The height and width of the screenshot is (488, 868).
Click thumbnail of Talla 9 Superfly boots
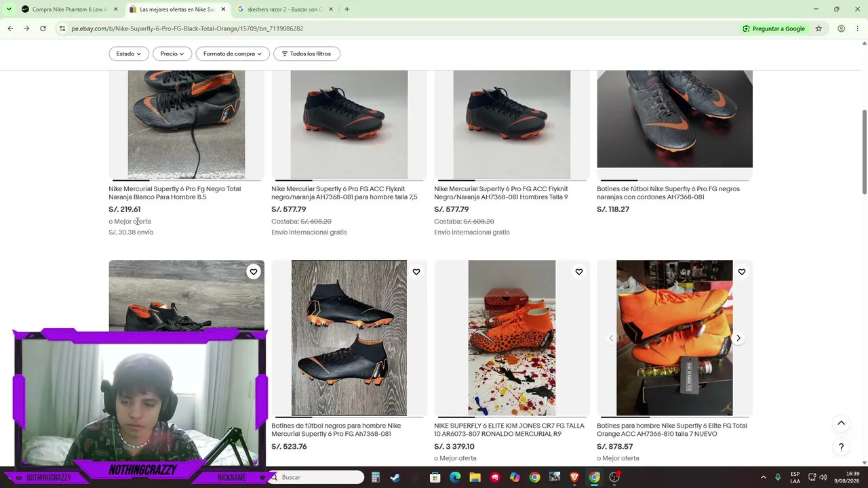[x=512, y=125]
